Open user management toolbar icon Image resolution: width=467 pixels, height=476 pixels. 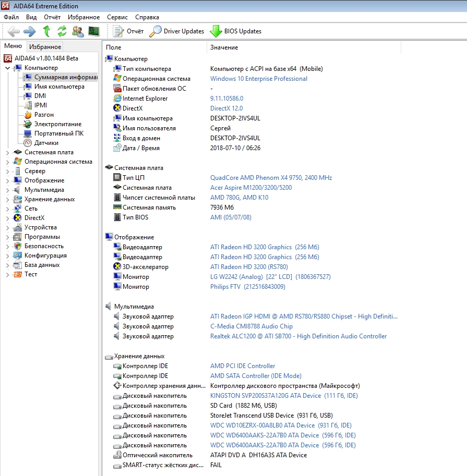[78, 31]
